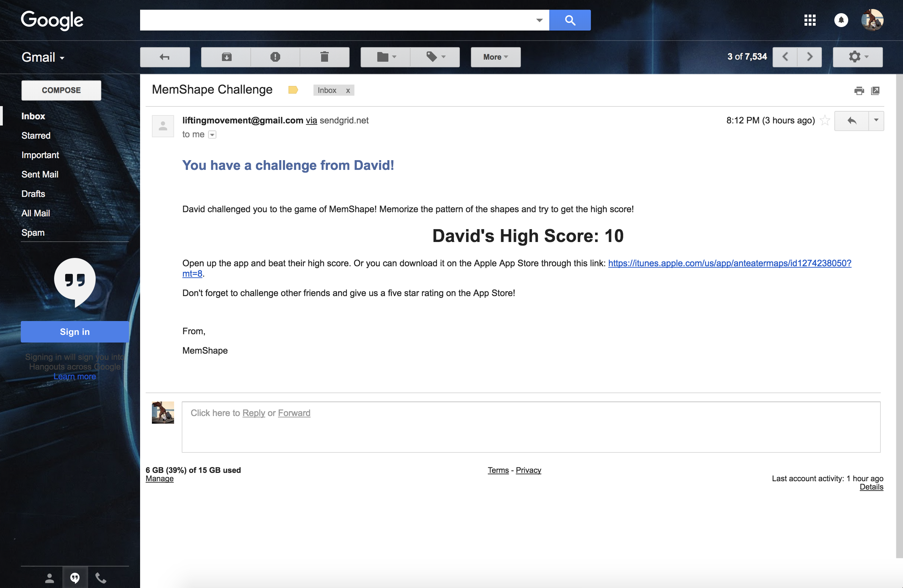
Task: Click the COMPOSE button
Action: point(61,90)
